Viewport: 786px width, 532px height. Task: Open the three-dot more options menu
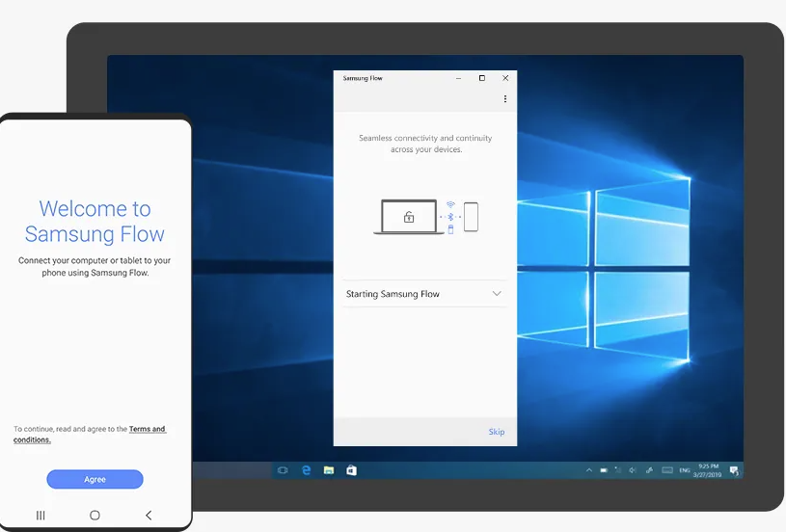tap(504, 99)
